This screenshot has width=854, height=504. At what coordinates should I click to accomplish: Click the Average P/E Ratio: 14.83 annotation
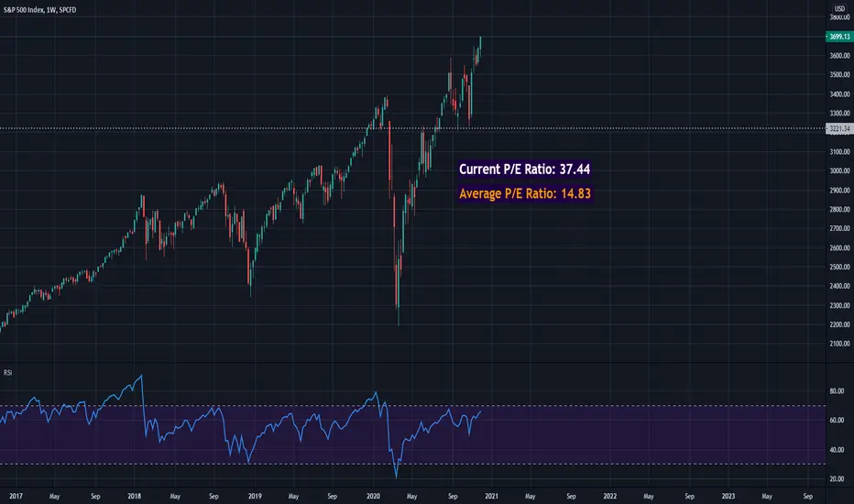[x=524, y=193]
